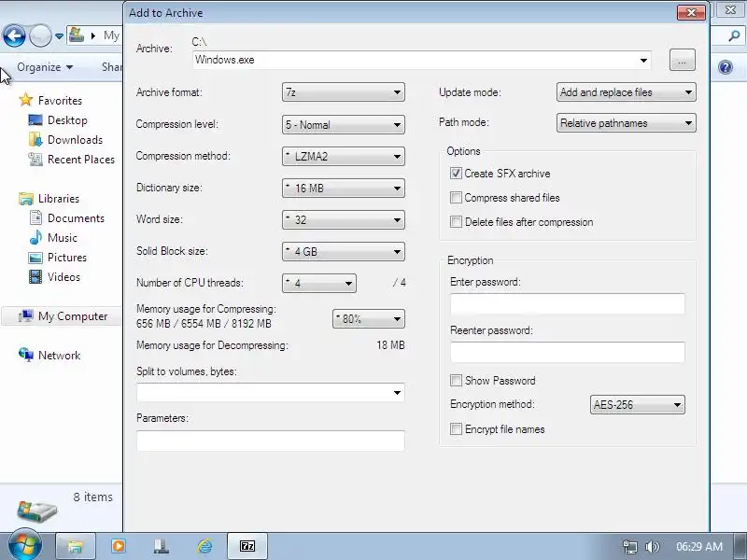Click the 7z taskbar button

[247, 546]
